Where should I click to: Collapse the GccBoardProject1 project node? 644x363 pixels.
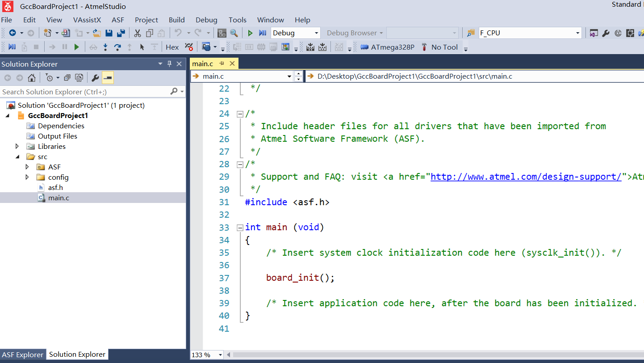coord(8,115)
